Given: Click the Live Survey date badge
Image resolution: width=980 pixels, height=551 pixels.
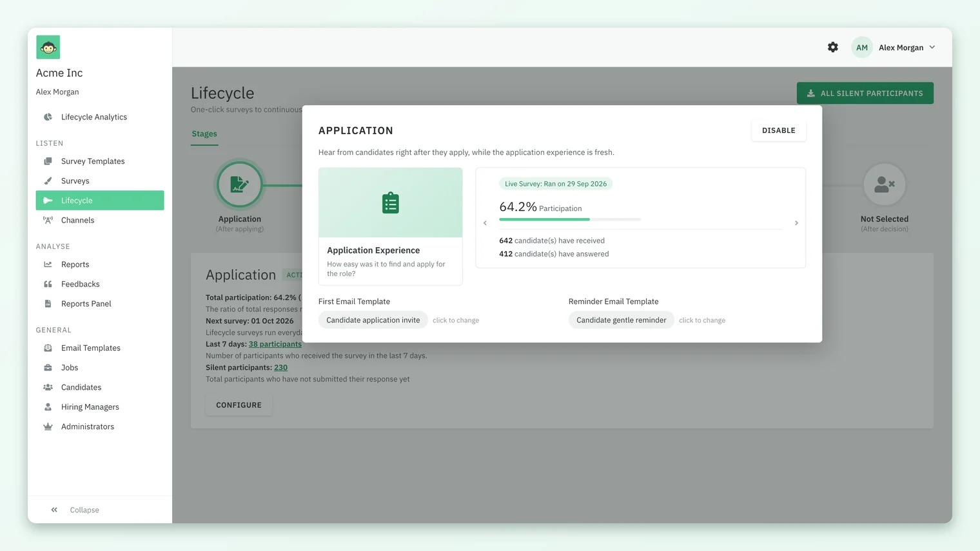Looking at the screenshot, I should (556, 184).
